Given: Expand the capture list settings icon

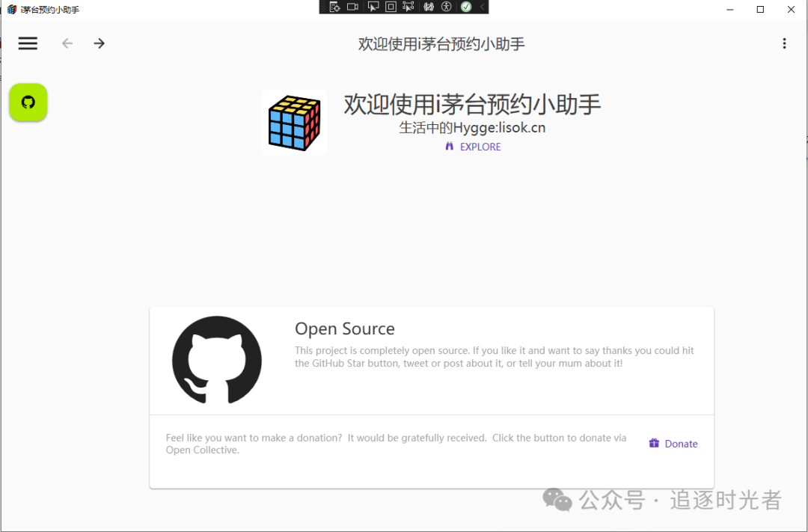Looking at the screenshot, I should click(334, 7).
